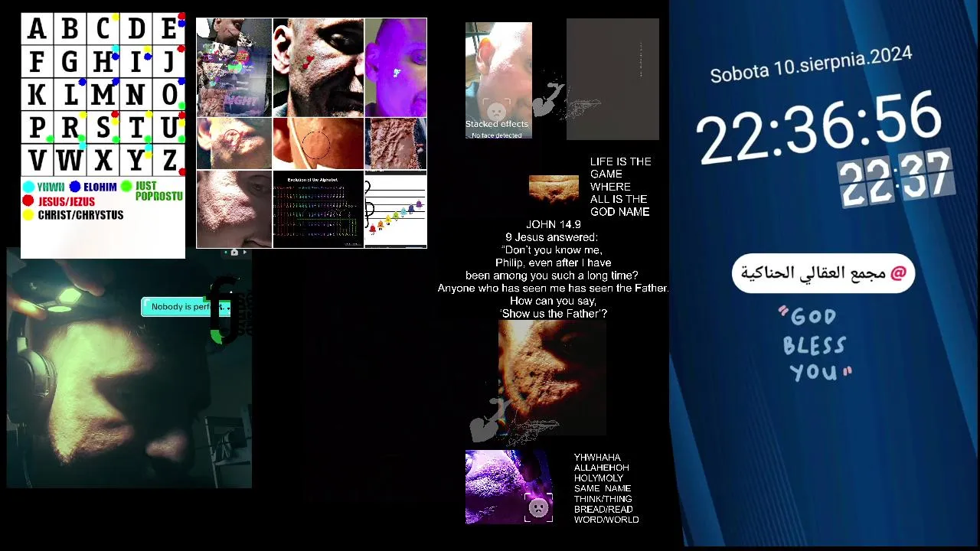The image size is (980, 551).
Task: Click the WORD/WORLD line in the list
Action: tap(606, 520)
